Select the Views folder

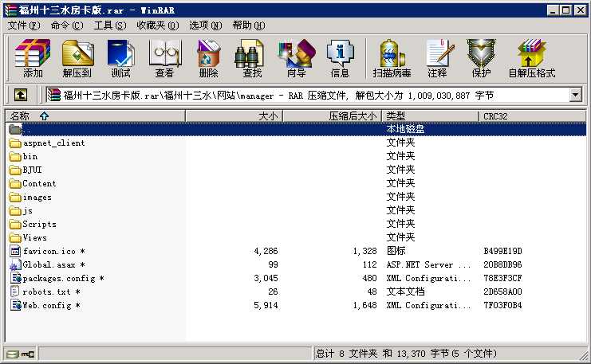pyautogui.click(x=28, y=238)
